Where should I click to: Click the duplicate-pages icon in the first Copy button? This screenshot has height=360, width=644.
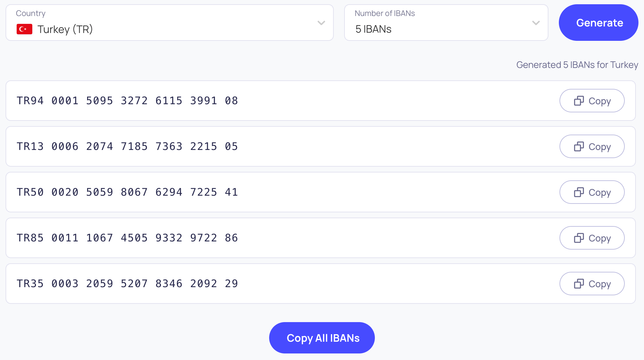[x=579, y=101]
